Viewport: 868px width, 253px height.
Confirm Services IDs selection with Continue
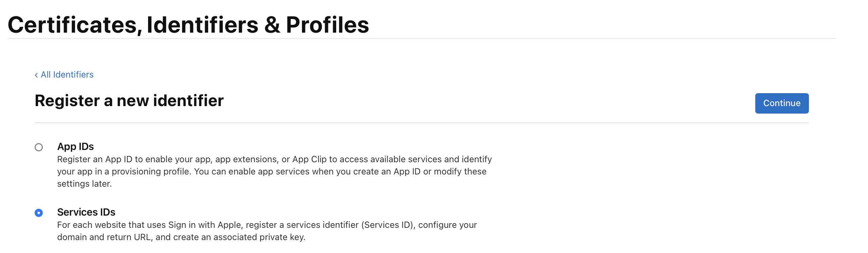click(781, 103)
